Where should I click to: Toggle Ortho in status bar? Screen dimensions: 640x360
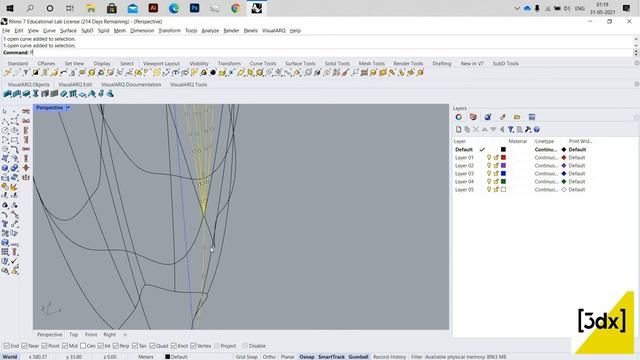269,357
